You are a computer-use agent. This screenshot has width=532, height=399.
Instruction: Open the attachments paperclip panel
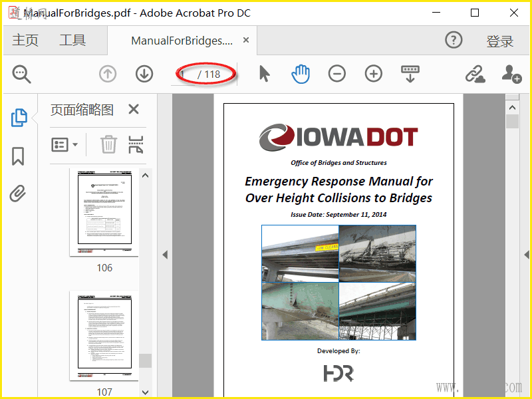(x=18, y=194)
